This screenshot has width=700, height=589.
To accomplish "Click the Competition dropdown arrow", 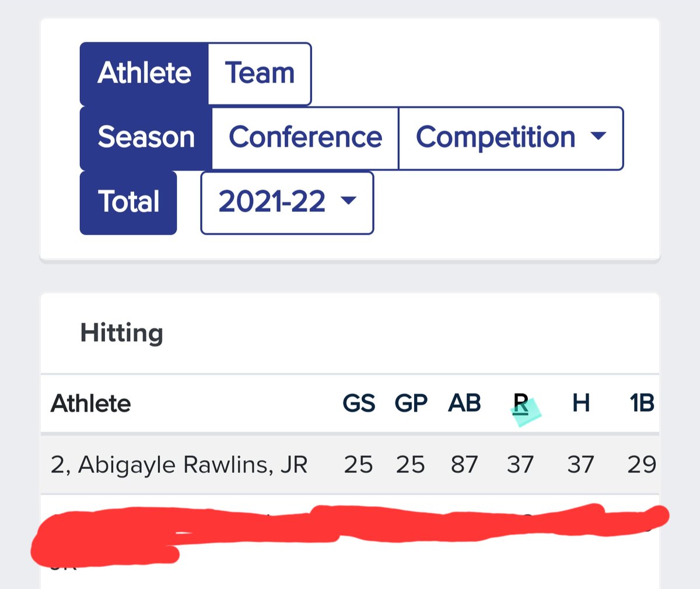I will click(598, 136).
